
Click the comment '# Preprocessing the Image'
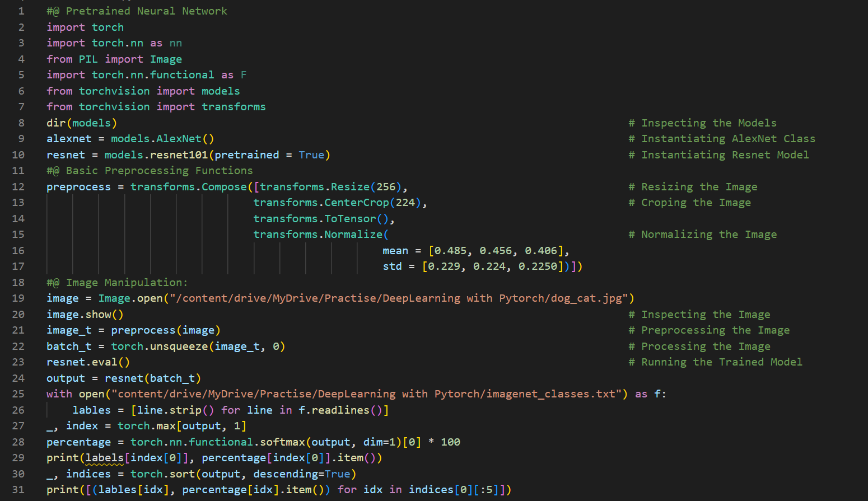pyautogui.click(x=709, y=330)
